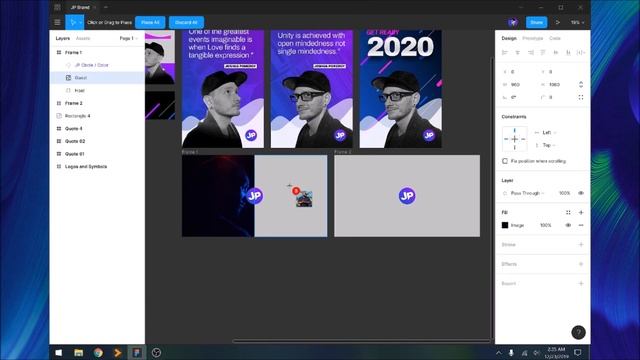Click the user avatar in toolbar
Screen dimensions: 640x360
[513, 22]
